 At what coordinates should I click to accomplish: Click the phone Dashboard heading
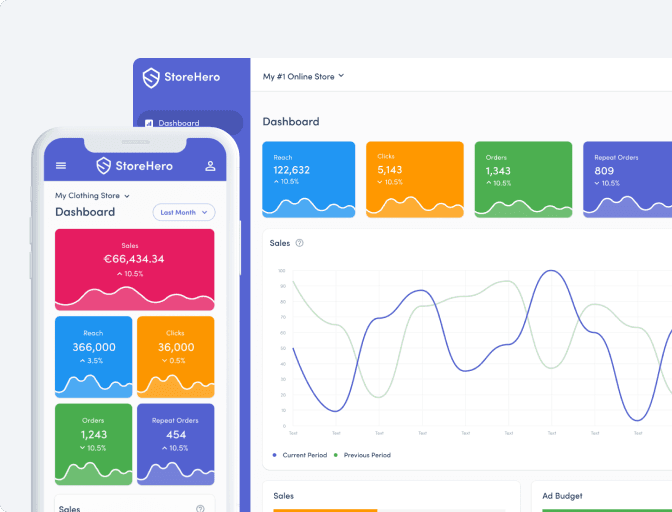(x=85, y=212)
